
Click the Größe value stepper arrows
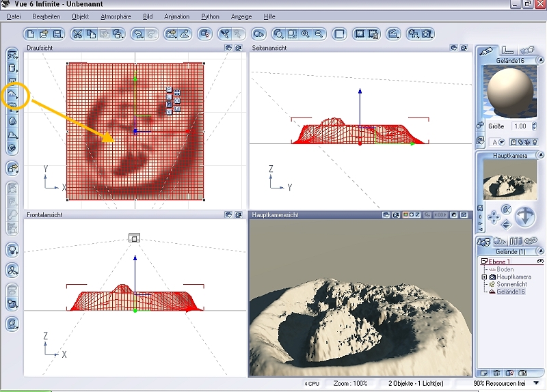click(x=534, y=126)
